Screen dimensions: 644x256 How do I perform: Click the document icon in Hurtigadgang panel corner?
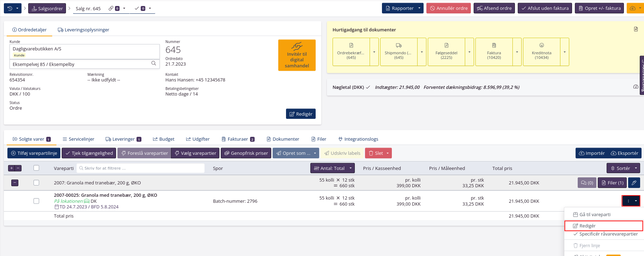tap(636, 29)
